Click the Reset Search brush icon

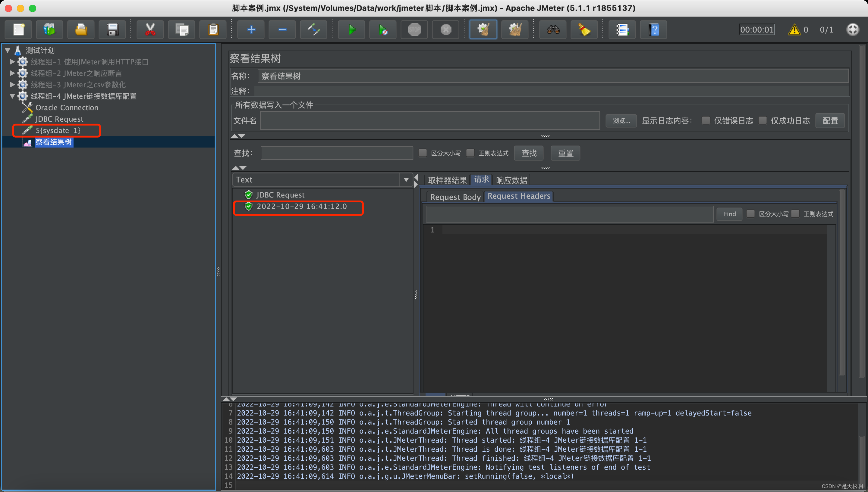584,30
